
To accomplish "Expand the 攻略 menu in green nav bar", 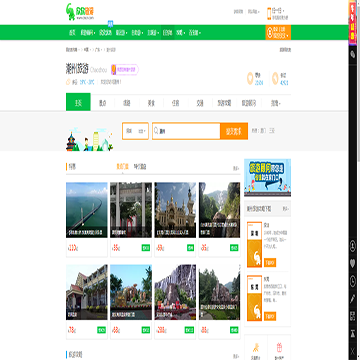I will [x=180, y=33].
